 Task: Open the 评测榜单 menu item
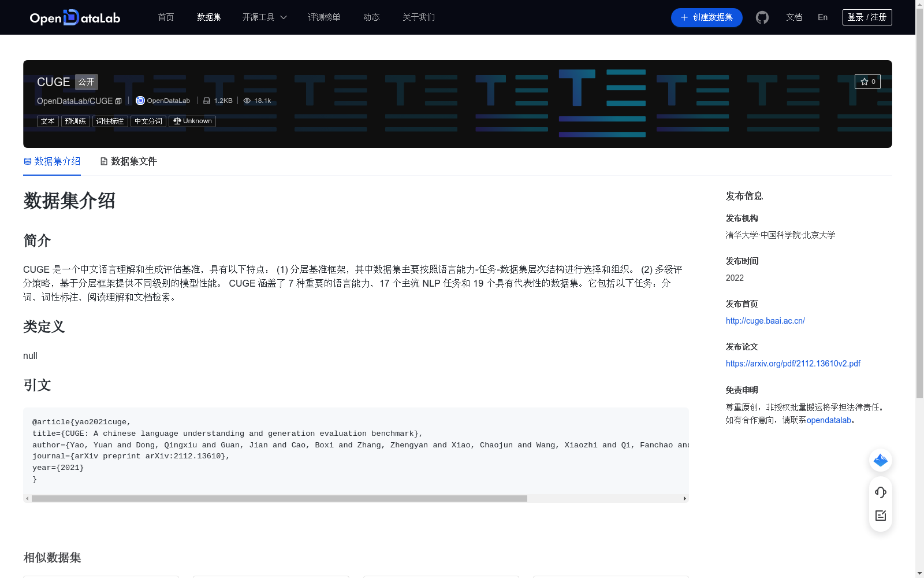click(324, 17)
